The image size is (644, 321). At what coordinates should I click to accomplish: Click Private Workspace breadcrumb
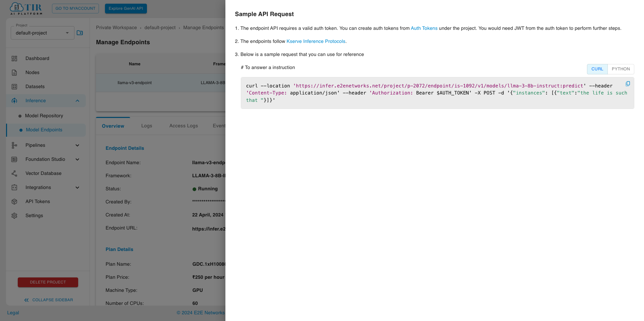[116, 27]
